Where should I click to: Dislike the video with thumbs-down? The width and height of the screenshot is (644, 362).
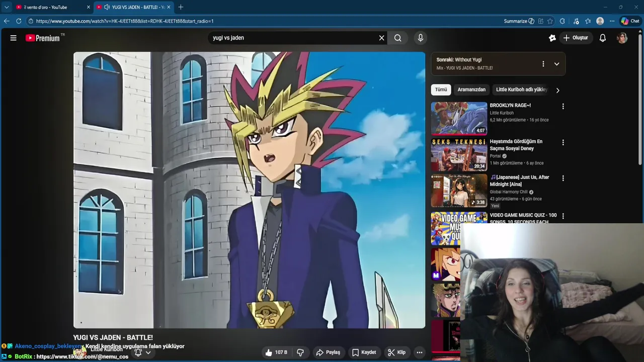(300, 352)
